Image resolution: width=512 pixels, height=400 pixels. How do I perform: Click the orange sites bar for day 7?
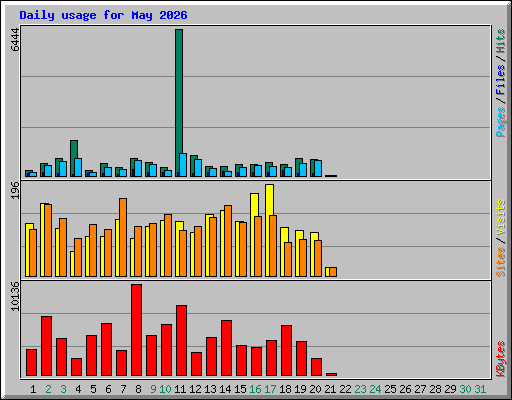point(123,237)
